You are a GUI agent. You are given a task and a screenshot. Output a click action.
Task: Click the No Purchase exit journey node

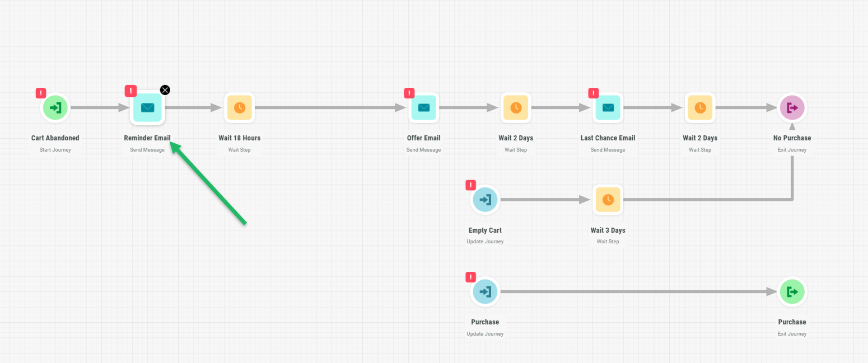tap(792, 107)
